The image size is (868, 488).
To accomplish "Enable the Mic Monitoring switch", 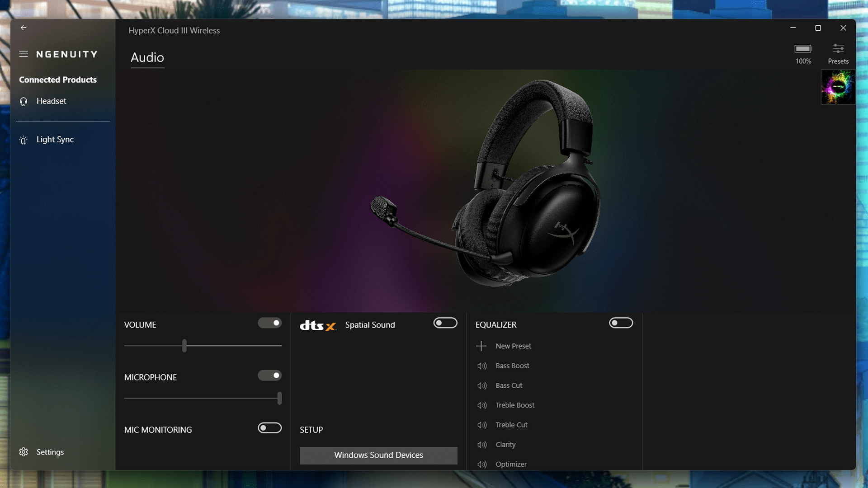I will (x=269, y=428).
